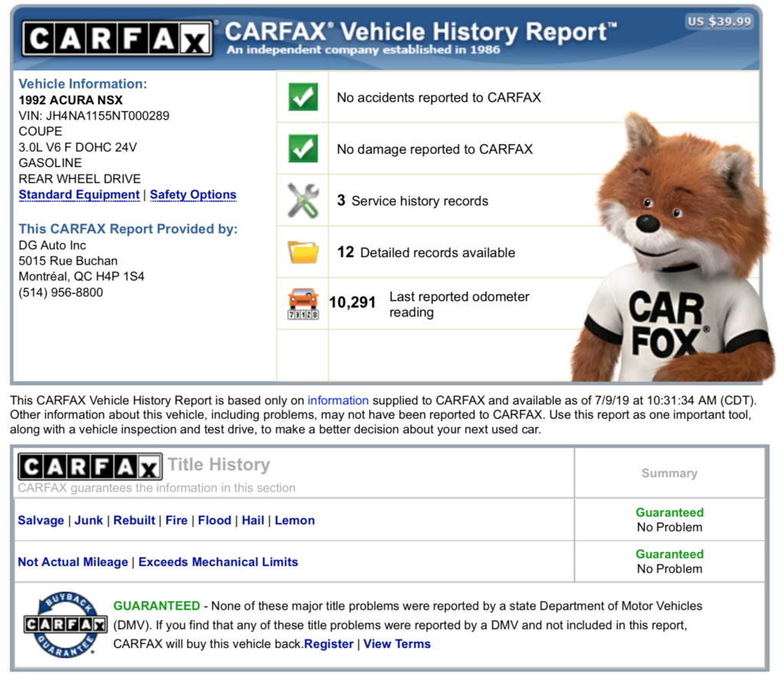The width and height of the screenshot is (784, 680).
Task: Click the CARFAX logo in Title History
Action: click(x=90, y=466)
